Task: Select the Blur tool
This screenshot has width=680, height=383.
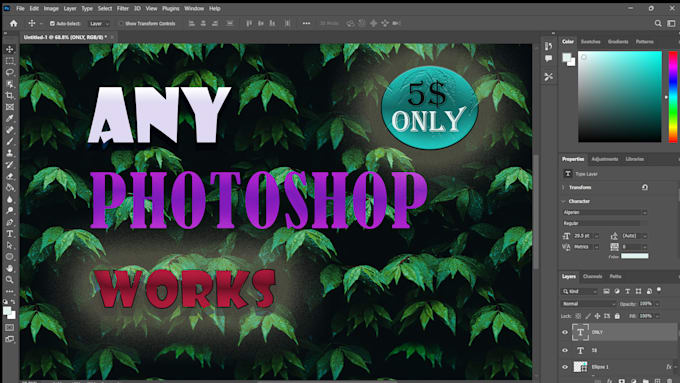Action: pyautogui.click(x=10, y=199)
